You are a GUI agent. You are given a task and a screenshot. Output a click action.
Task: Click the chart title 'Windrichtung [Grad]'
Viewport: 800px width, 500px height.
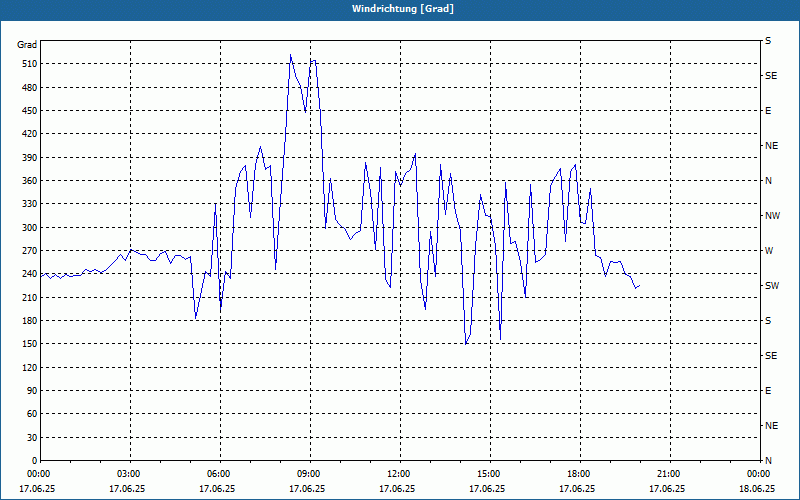[x=403, y=9]
